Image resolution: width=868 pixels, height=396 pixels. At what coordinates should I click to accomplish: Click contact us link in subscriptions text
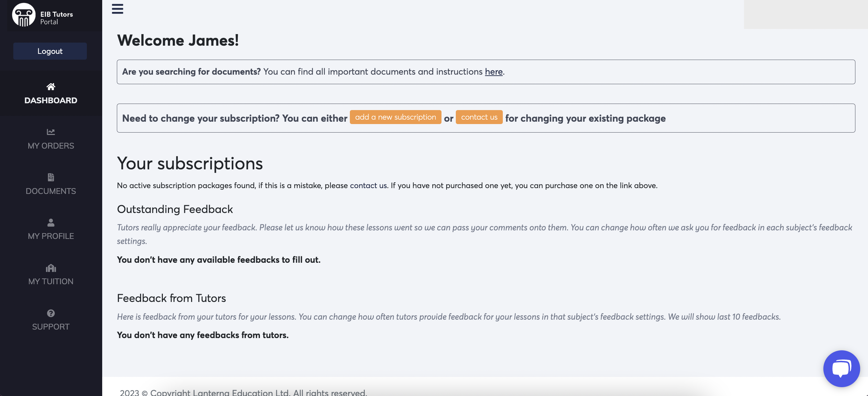(x=368, y=186)
